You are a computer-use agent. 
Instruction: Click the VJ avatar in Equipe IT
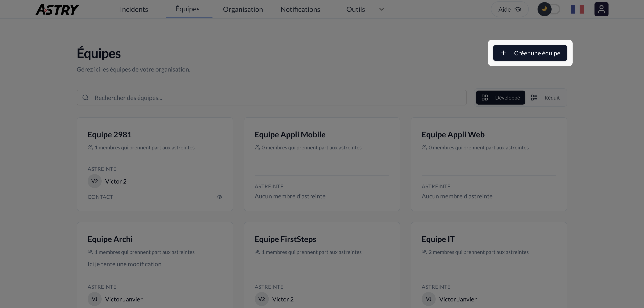pos(428,299)
